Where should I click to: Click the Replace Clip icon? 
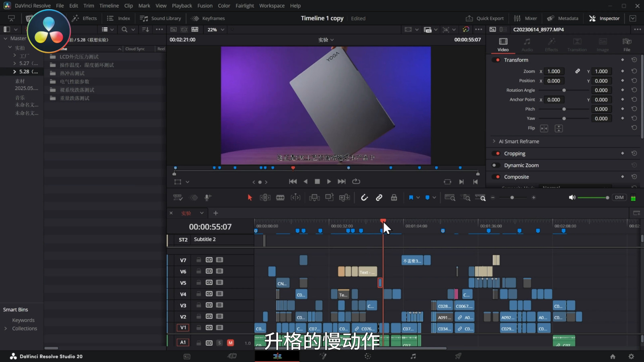(345, 197)
